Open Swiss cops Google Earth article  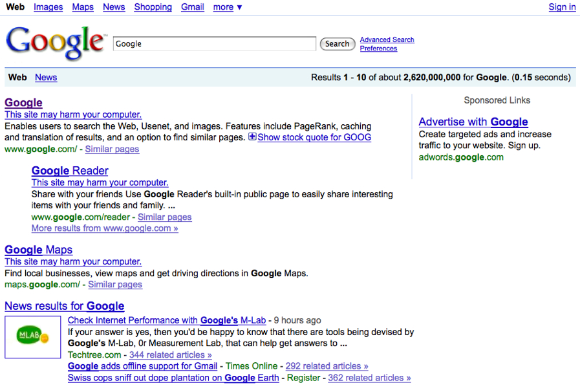point(173,378)
